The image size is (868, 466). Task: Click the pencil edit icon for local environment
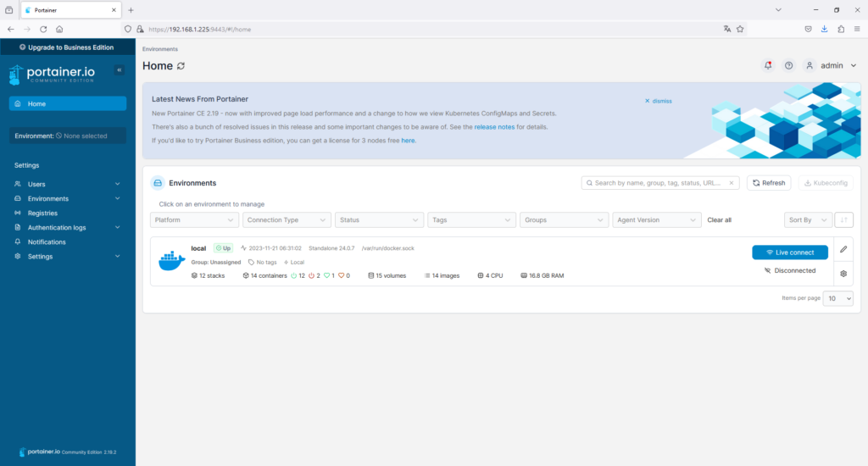coord(843,249)
